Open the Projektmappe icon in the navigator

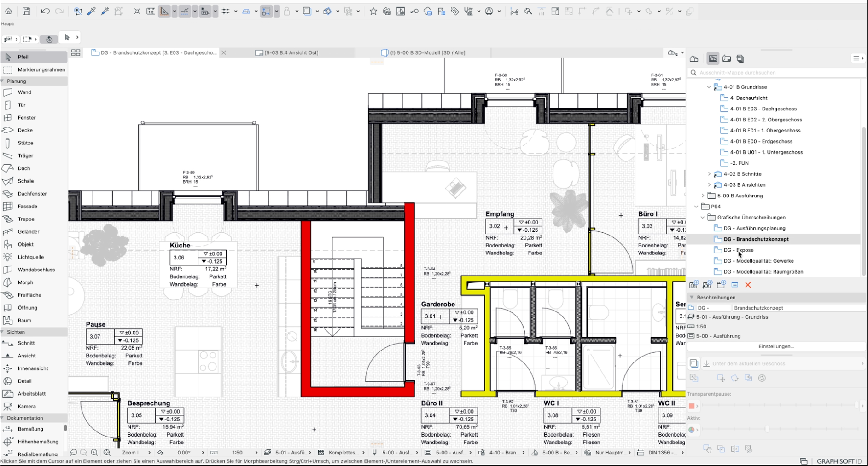point(694,58)
